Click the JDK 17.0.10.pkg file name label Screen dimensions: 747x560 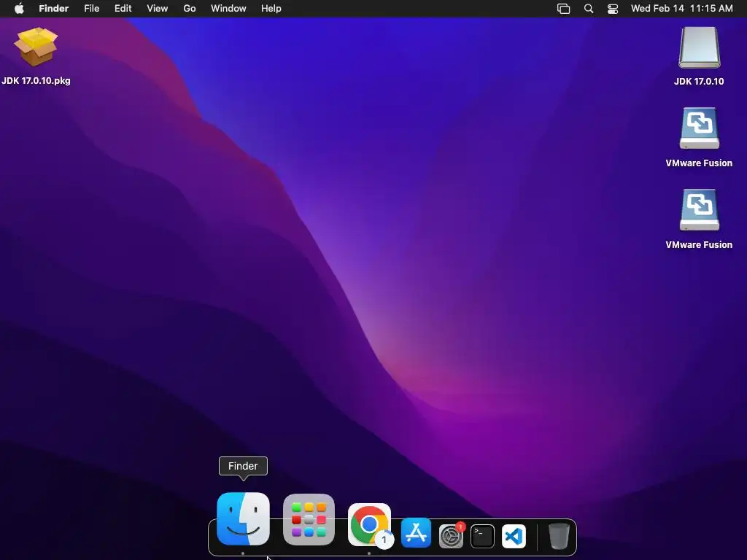point(36,80)
